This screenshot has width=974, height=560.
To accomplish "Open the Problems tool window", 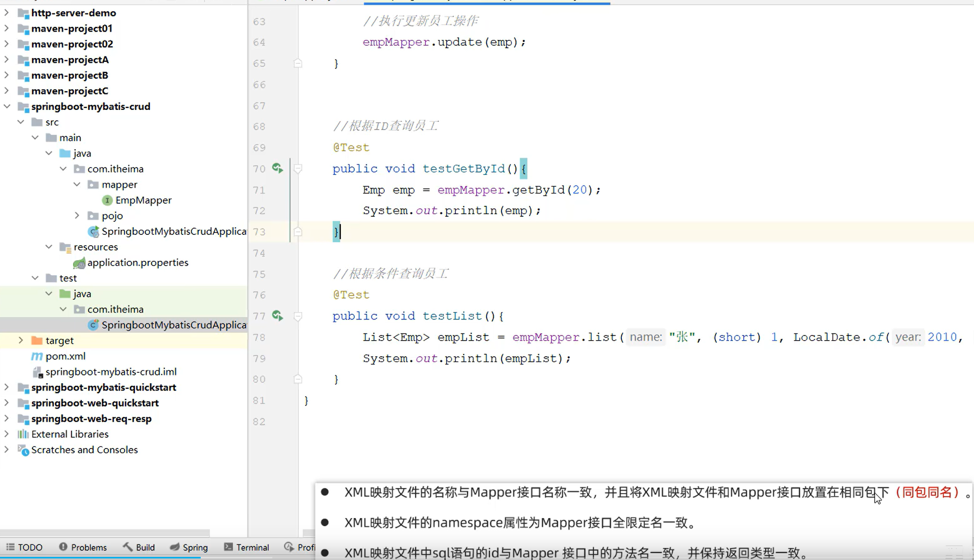I will (83, 547).
